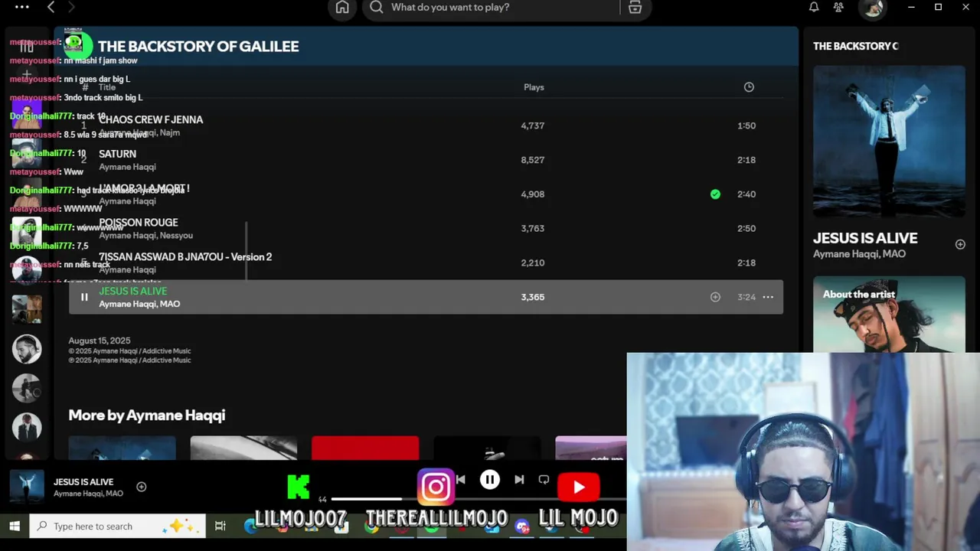This screenshot has height=551, width=980.
Task: Open the About the artist card
Action: coord(889,315)
